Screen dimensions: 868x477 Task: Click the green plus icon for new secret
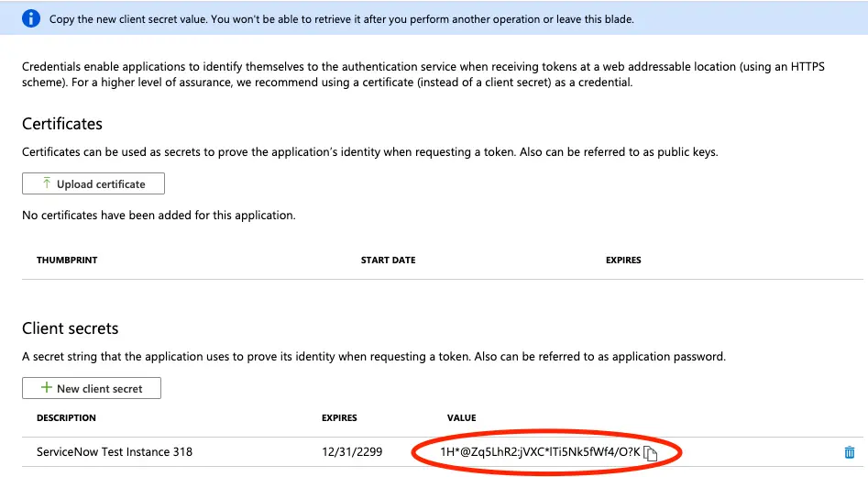[45, 388]
